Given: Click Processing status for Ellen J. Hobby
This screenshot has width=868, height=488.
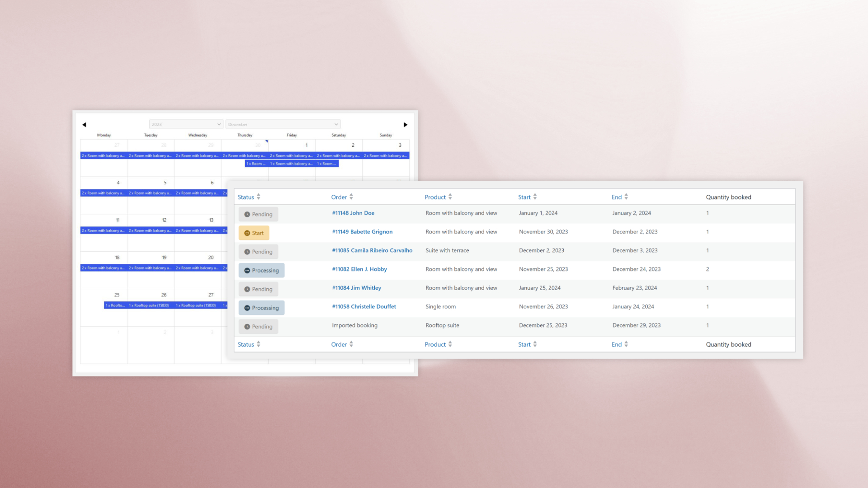Looking at the screenshot, I should (x=261, y=270).
